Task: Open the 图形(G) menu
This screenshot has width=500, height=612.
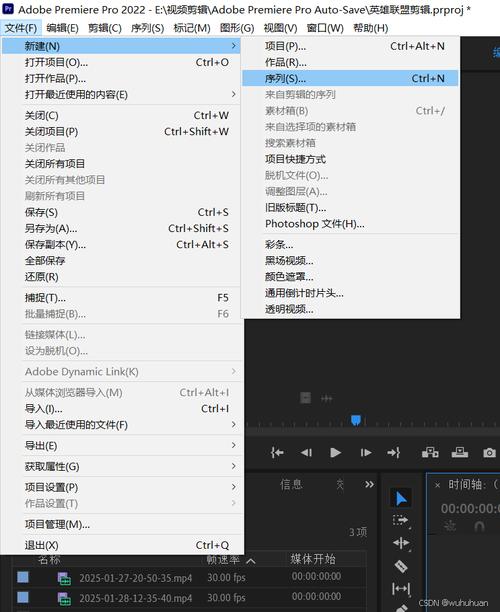Action: pos(237,28)
